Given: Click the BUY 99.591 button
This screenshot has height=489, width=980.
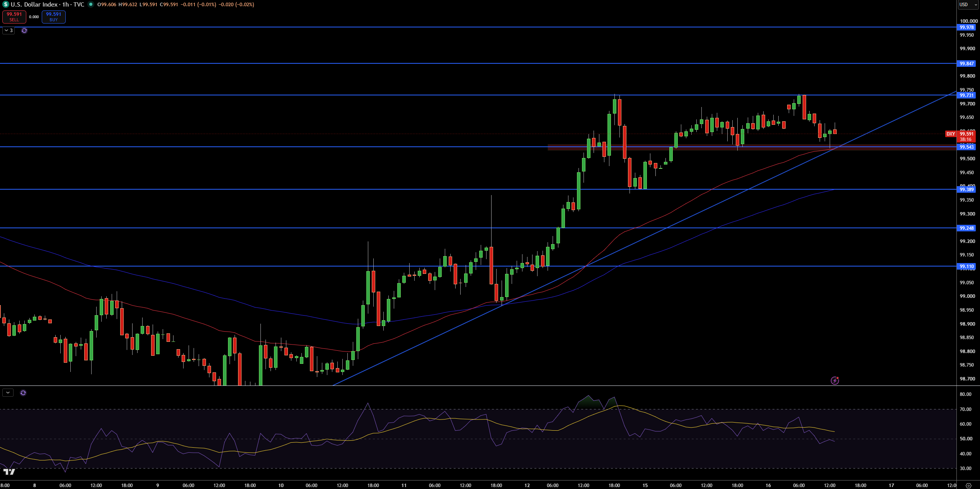Looking at the screenshot, I should (54, 17).
